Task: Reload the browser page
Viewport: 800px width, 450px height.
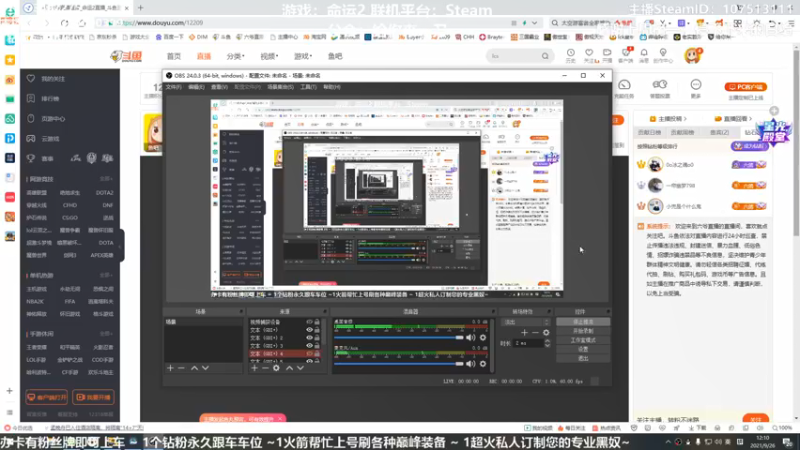Action: pos(64,23)
